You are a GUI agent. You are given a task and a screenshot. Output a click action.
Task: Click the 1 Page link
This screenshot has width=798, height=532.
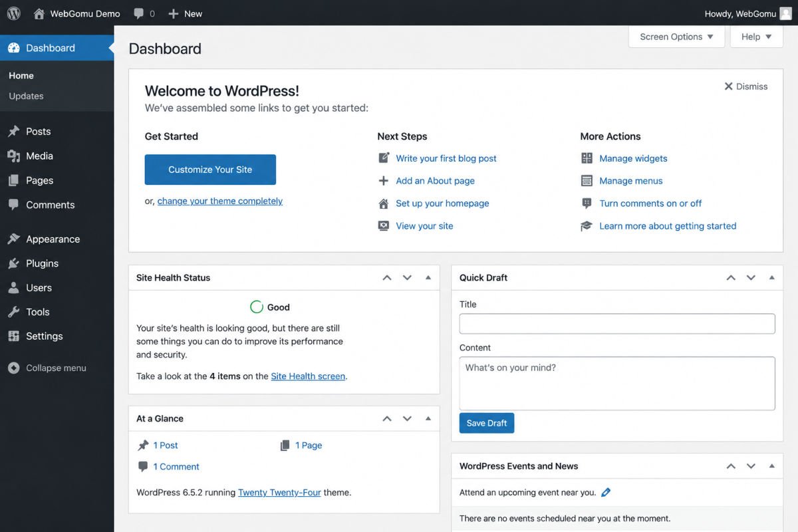point(309,446)
